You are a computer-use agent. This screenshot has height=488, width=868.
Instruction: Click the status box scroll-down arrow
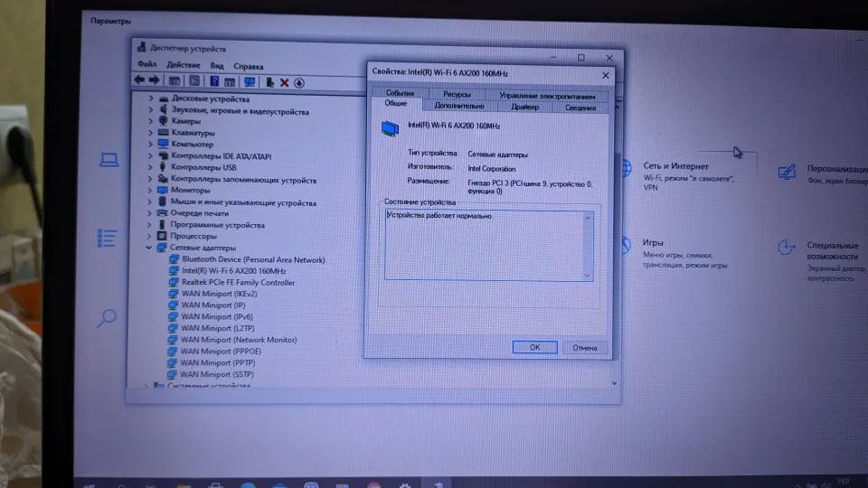click(x=588, y=275)
